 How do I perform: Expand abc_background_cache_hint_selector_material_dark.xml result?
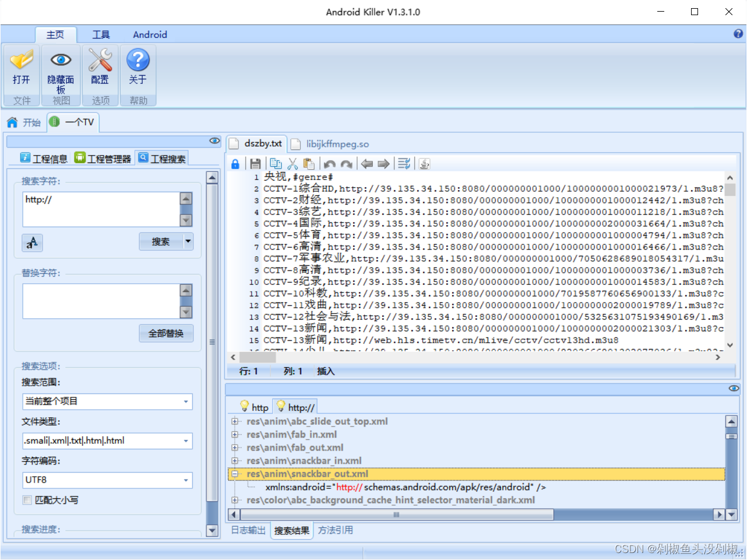[x=235, y=500]
